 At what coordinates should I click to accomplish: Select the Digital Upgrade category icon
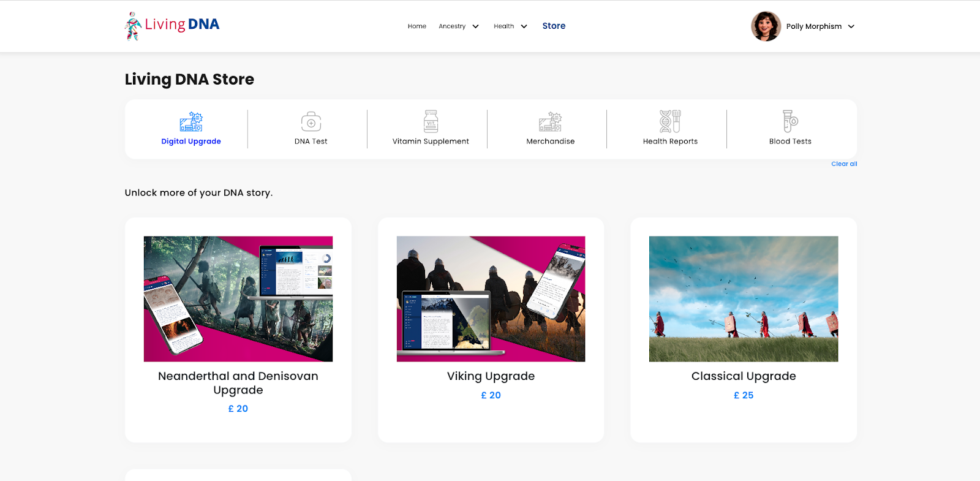[191, 122]
